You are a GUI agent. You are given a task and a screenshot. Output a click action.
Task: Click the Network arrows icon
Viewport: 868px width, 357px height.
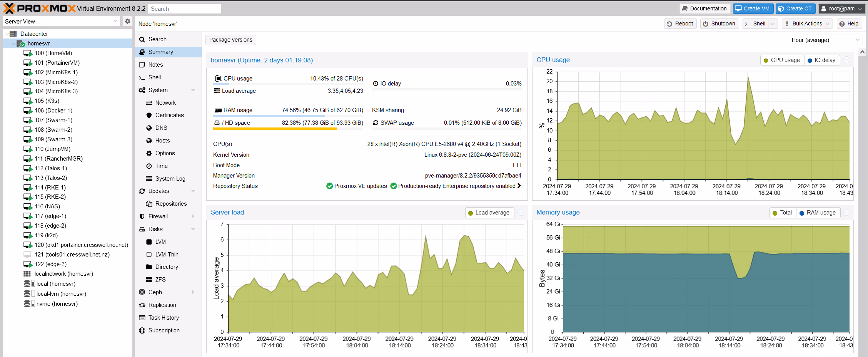point(149,103)
